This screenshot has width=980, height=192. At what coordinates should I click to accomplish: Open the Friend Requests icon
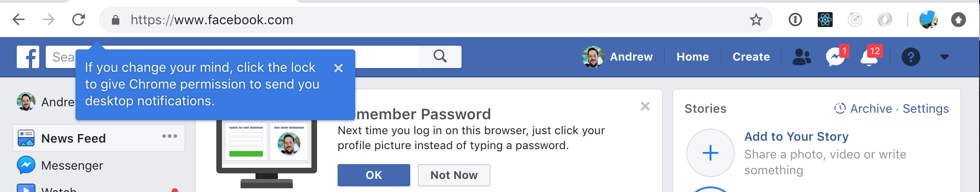802,57
